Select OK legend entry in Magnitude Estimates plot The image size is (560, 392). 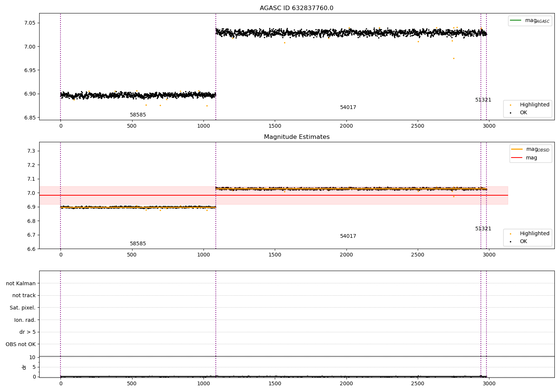click(x=523, y=242)
